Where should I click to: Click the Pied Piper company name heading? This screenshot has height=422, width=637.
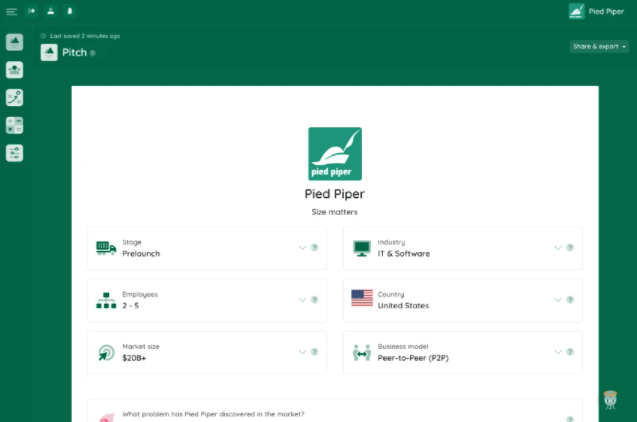pos(335,194)
